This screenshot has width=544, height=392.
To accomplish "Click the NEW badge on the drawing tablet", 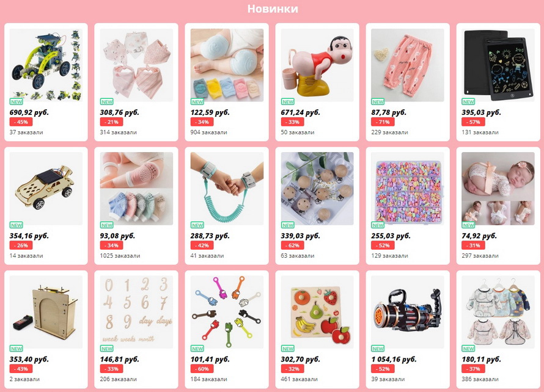I will tap(468, 102).
